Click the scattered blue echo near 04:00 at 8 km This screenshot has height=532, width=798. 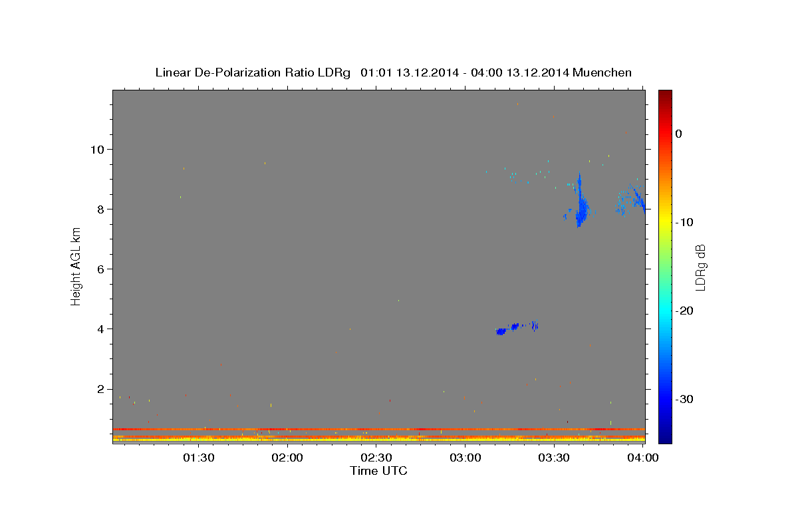[630, 199]
